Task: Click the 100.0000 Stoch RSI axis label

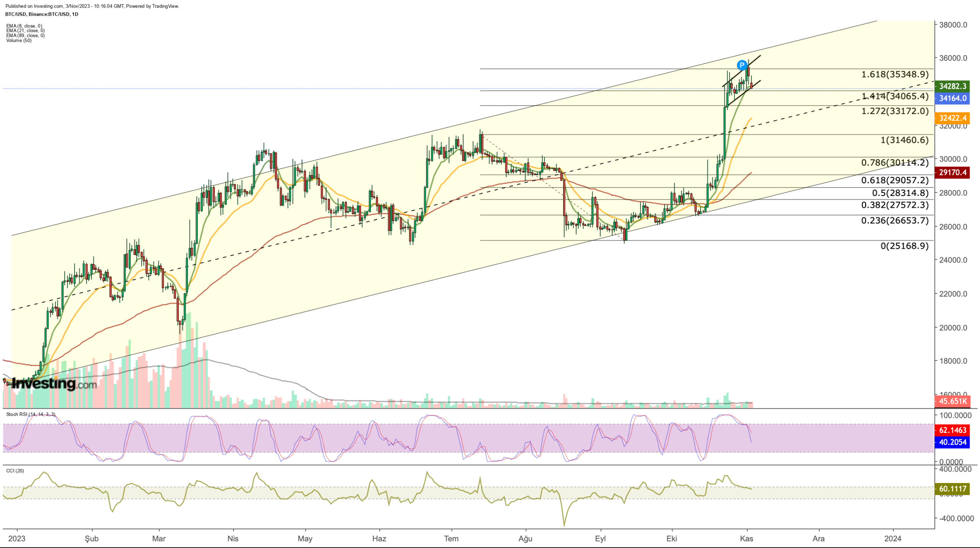Action: [955, 416]
